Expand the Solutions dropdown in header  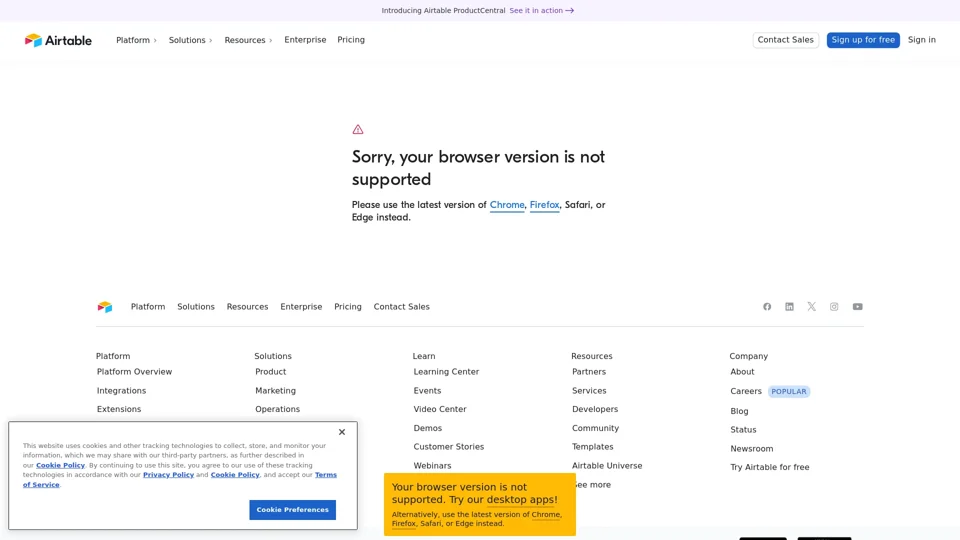pos(190,40)
